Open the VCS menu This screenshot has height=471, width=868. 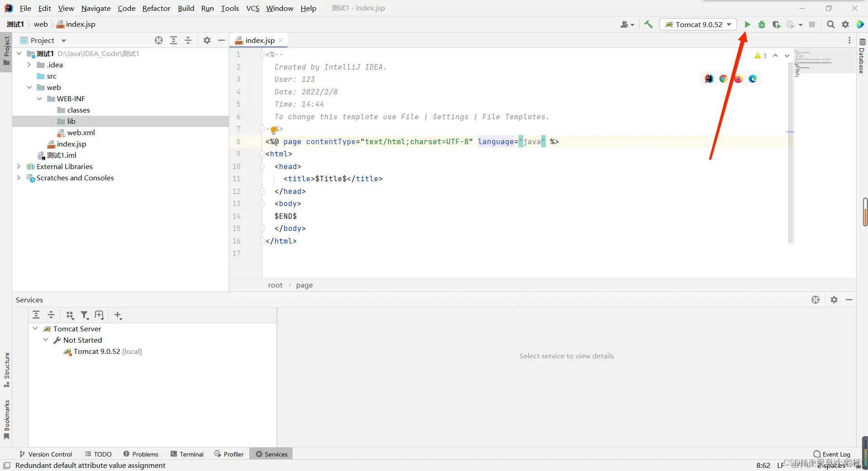[x=253, y=8]
